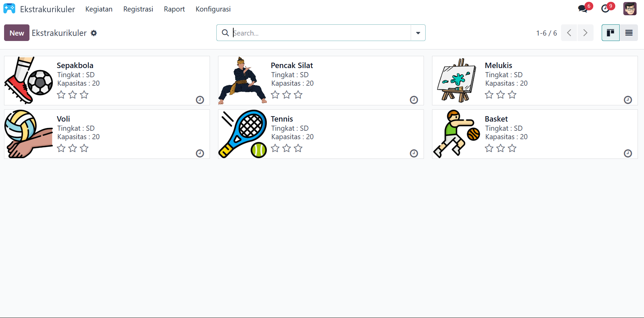Open the Raport menu
The width and height of the screenshot is (644, 318).
[x=174, y=9]
